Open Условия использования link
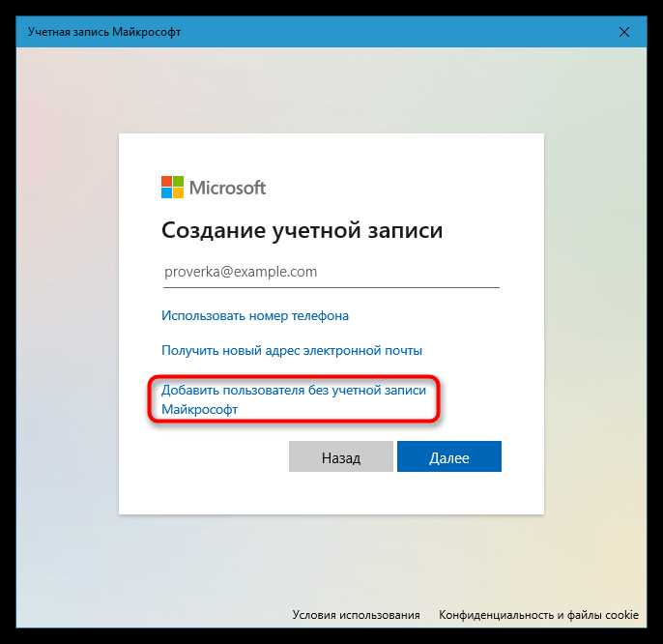The image size is (663, 644). point(356,615)
